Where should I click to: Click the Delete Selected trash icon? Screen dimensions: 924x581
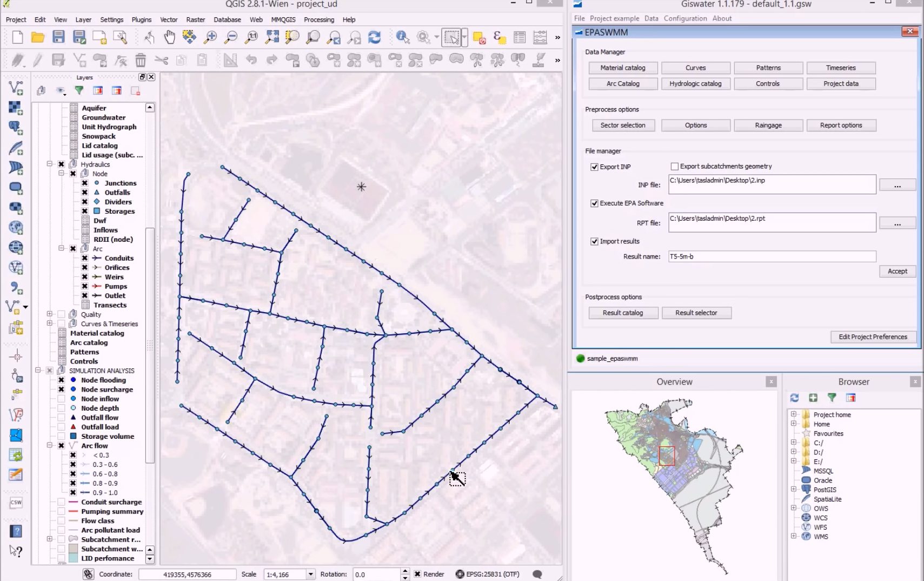(x=141, y=60)
